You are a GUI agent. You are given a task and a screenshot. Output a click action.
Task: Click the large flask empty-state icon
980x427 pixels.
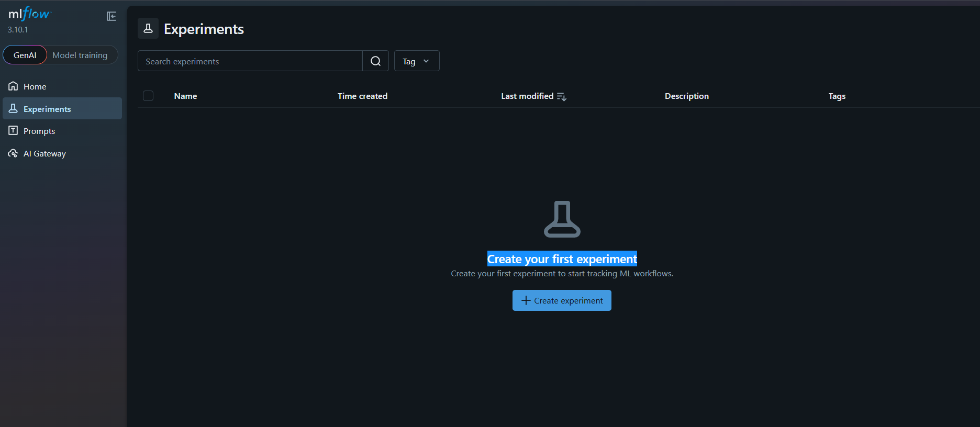562,219
